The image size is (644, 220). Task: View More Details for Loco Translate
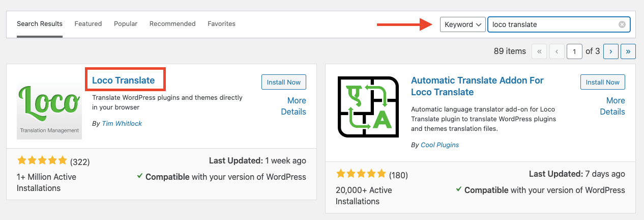294,106
